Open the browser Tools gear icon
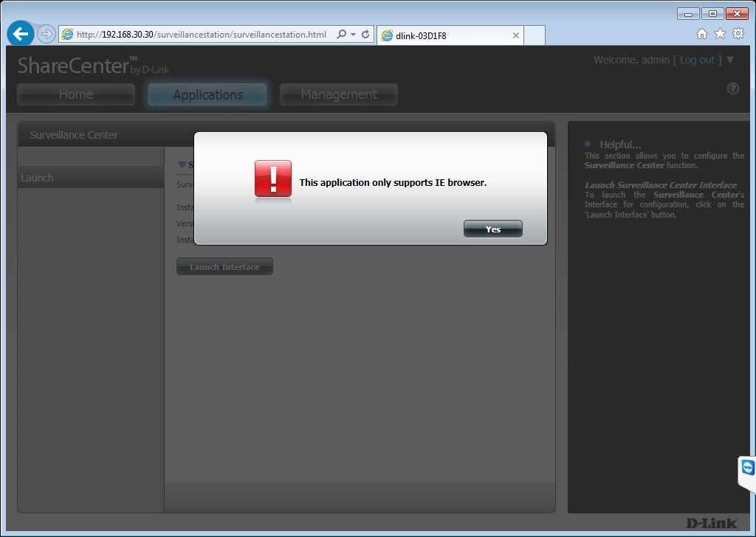756x537 pixels. coord(738,34)
